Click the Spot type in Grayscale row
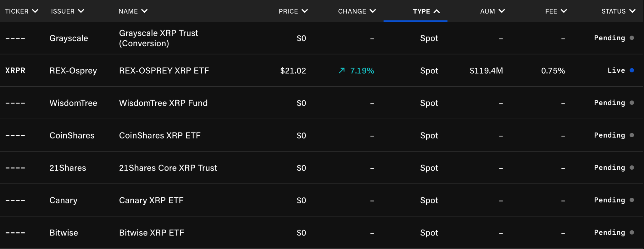Screen dimensions: 644x249 (429, 38)
